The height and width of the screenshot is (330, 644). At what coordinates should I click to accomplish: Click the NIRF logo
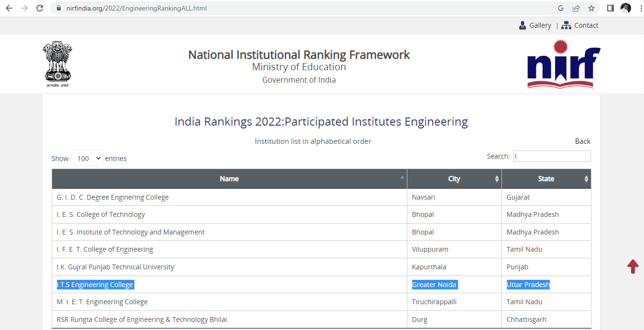coord(564,64)
